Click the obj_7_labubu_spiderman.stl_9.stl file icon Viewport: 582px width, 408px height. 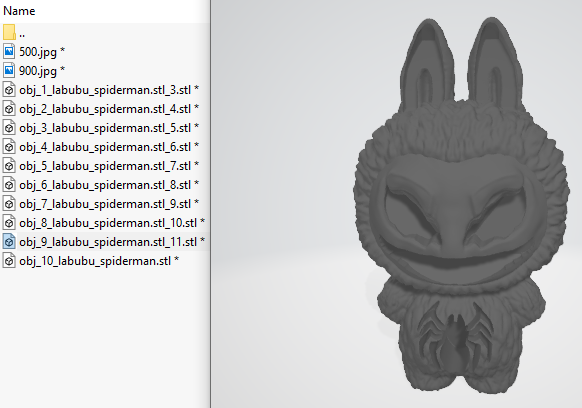[9, 203]
